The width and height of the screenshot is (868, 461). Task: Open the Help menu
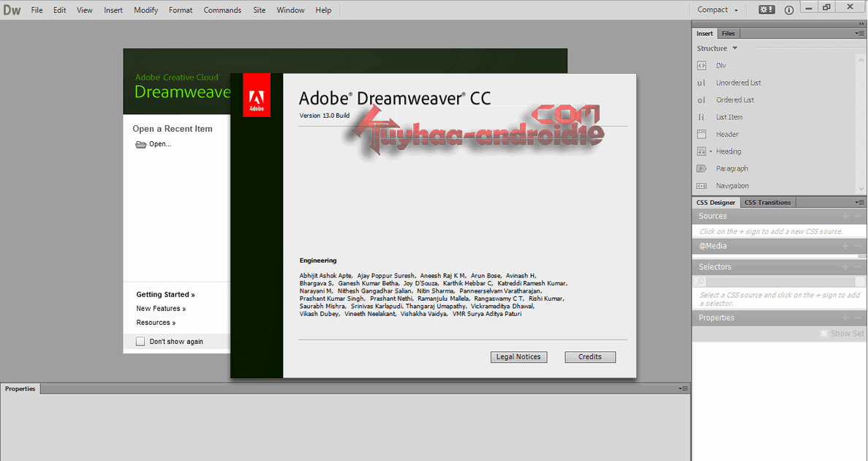(x=323, y=10)
